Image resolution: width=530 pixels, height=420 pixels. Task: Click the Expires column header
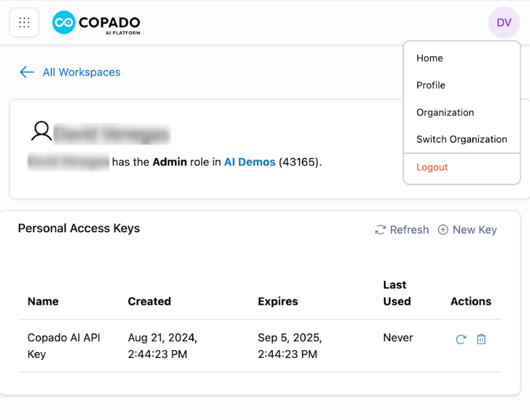click(x=278, y=301)
